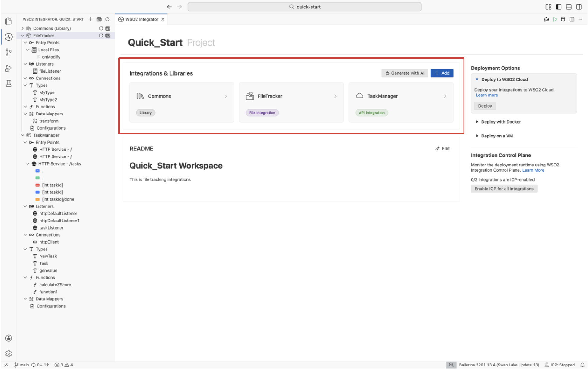Click the green Run play icon
588x371 pixels.
555,19
